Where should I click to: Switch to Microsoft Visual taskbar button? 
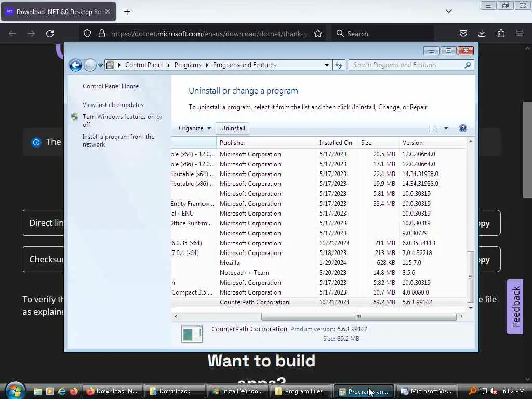click(x=427, y=391)
